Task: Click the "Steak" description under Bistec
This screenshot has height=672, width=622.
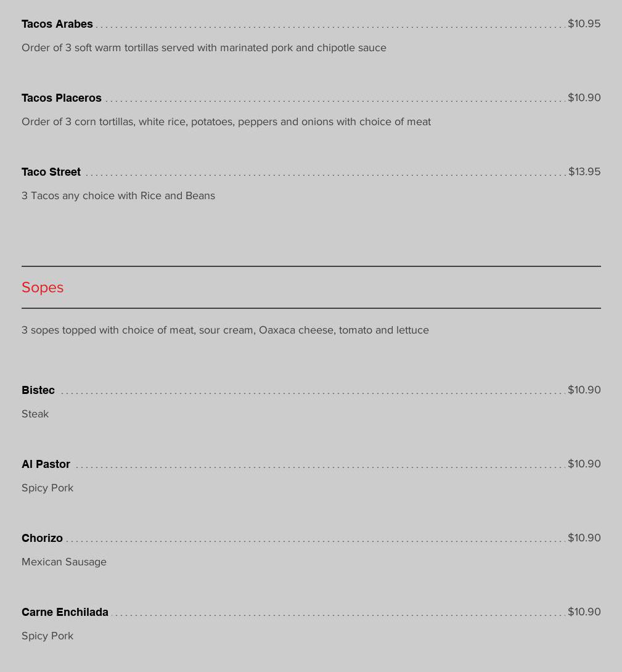Action: coord(35,414)
